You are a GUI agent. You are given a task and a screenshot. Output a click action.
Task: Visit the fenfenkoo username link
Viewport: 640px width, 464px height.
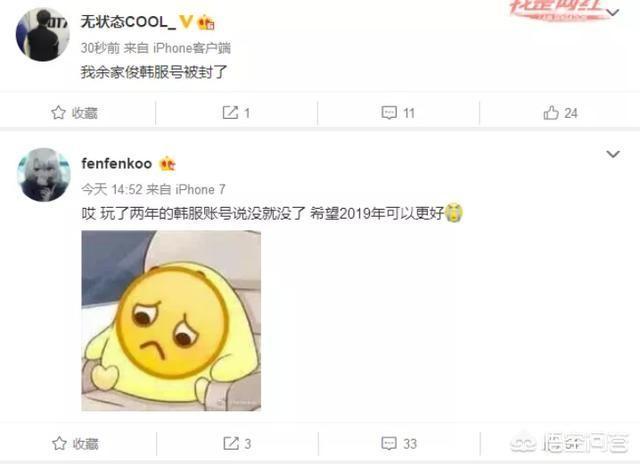tap(117, 164)
